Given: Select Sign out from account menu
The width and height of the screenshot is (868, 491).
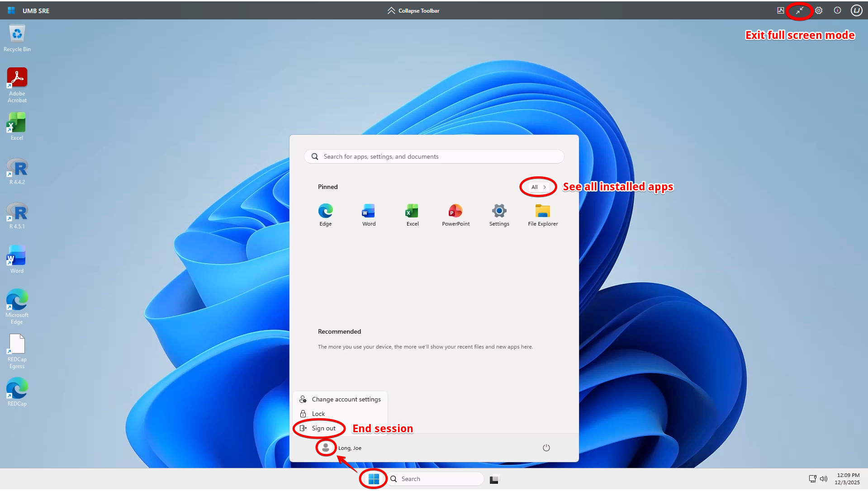Looking at the screenshot, I should tap(323, 428).
